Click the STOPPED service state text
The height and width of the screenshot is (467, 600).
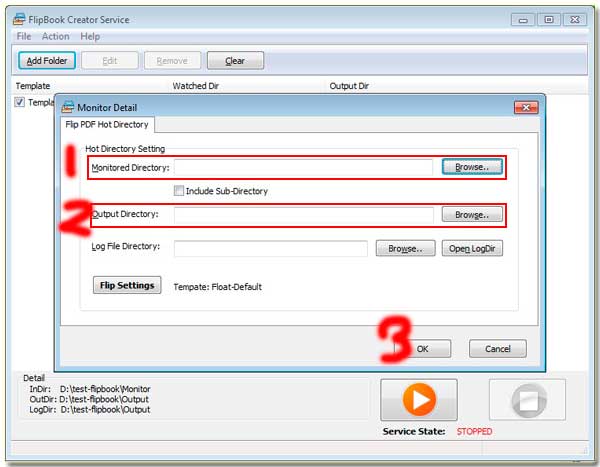474,431
